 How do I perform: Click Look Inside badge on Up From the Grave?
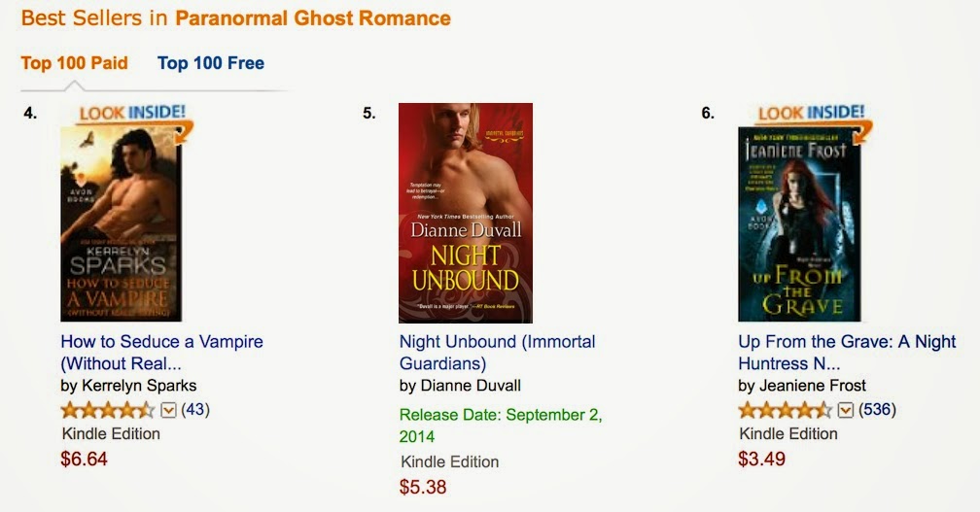click(x=811, y=114)
